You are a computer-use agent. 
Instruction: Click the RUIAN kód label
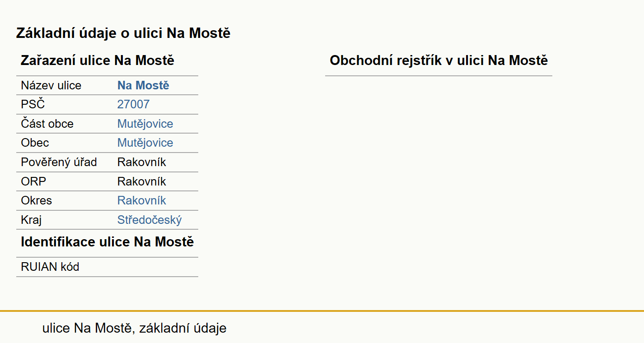click(50, 267)
